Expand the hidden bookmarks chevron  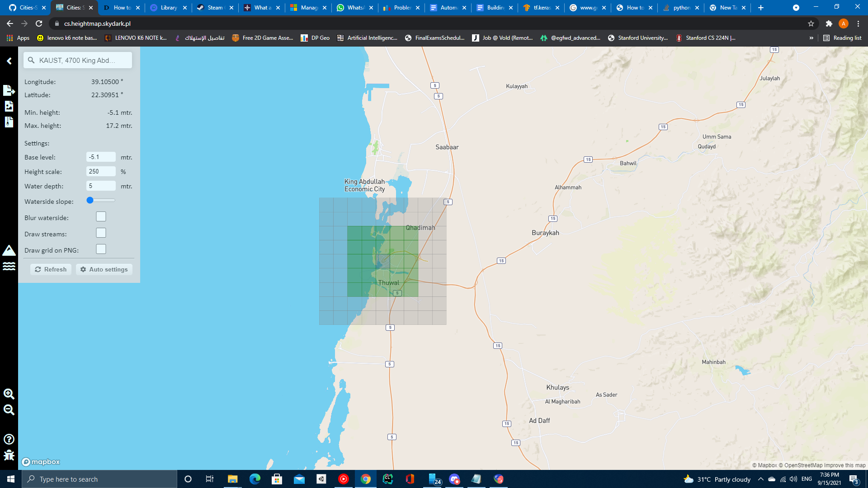pos(811,38)
